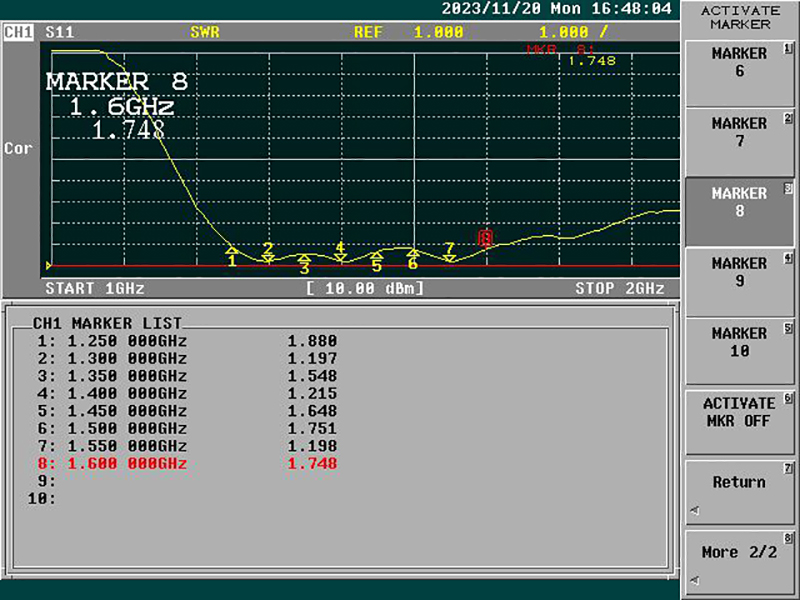Go back using the Return softkey
Viewport: 800px width, 600px height.
coord(739,492)
